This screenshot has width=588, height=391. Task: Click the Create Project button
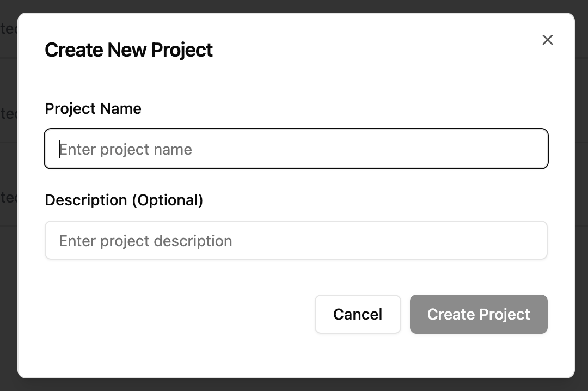pos(478,314)
